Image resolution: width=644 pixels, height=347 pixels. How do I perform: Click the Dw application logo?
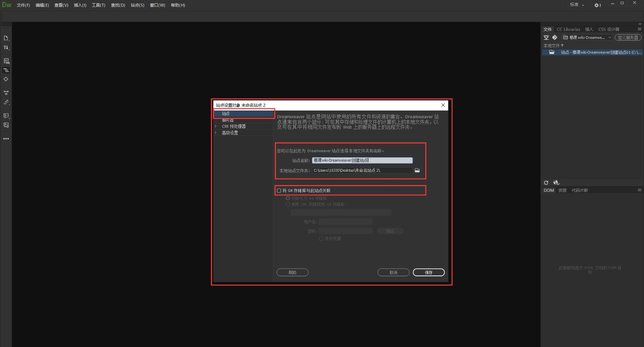click(7, 5)
